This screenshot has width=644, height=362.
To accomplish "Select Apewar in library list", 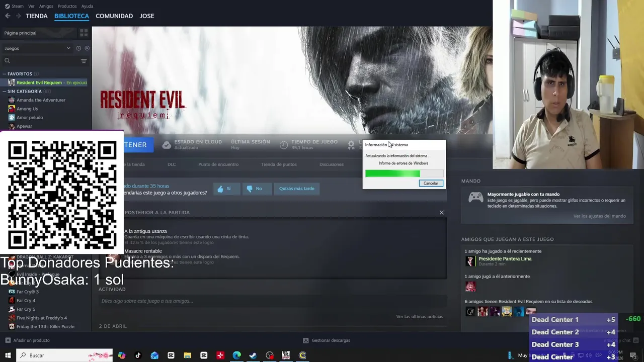I will click(x=24, y=126).
